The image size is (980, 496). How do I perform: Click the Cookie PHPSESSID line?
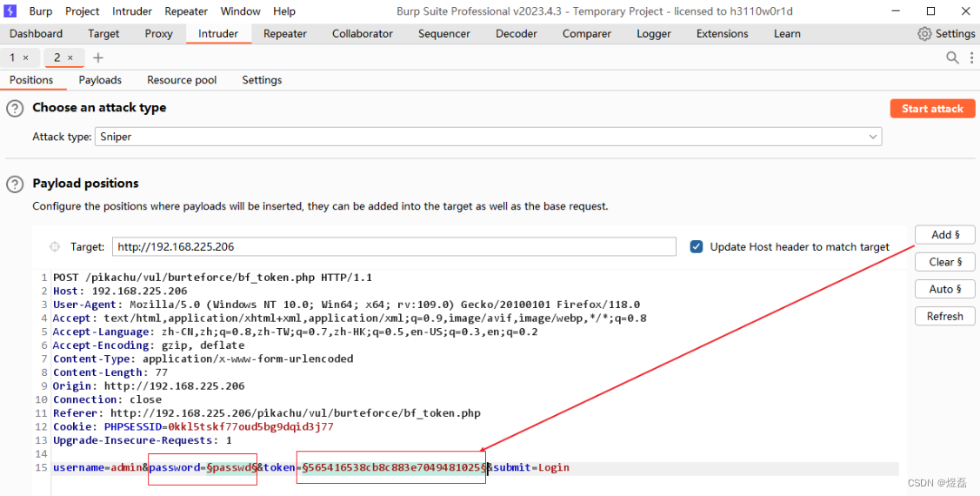(x=193, y=427)
